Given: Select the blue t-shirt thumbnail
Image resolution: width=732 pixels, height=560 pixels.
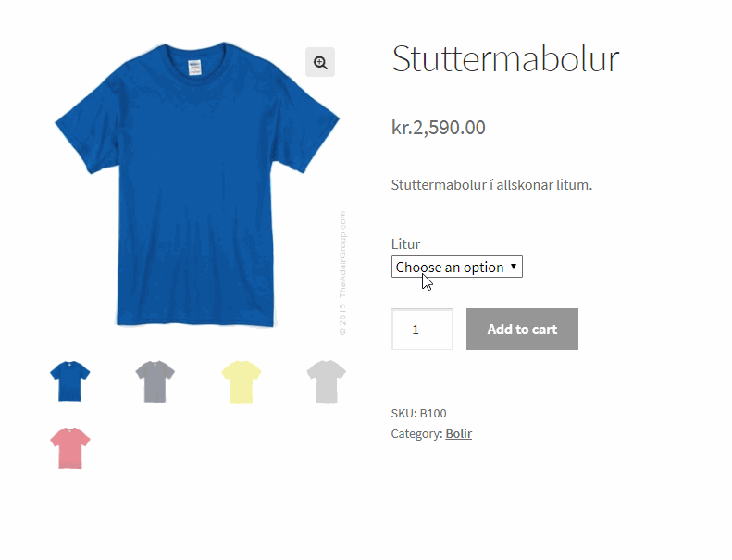Looking at the screenshot, I should 70,381.
